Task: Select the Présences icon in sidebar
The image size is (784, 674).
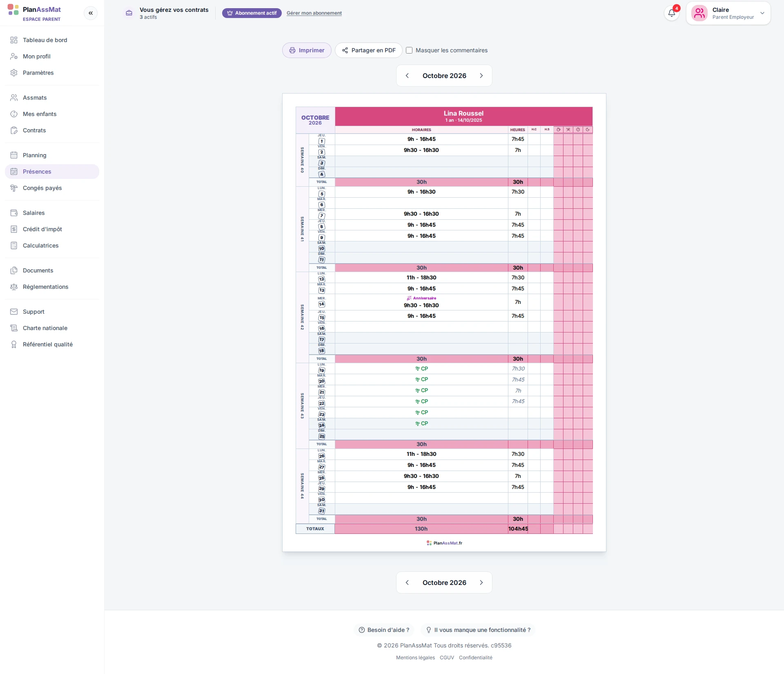Action: pos(14,172)
